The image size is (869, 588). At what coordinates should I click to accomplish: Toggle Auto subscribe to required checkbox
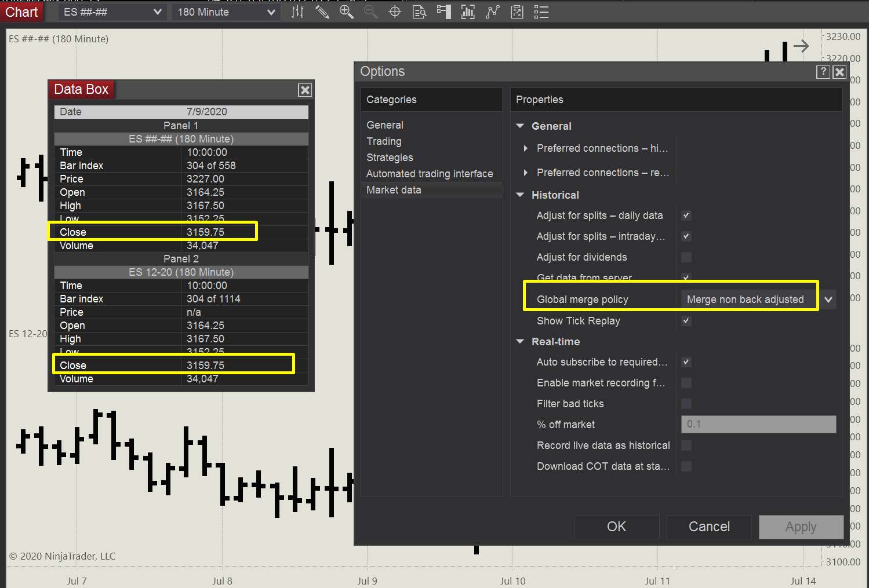click(686, 362)
